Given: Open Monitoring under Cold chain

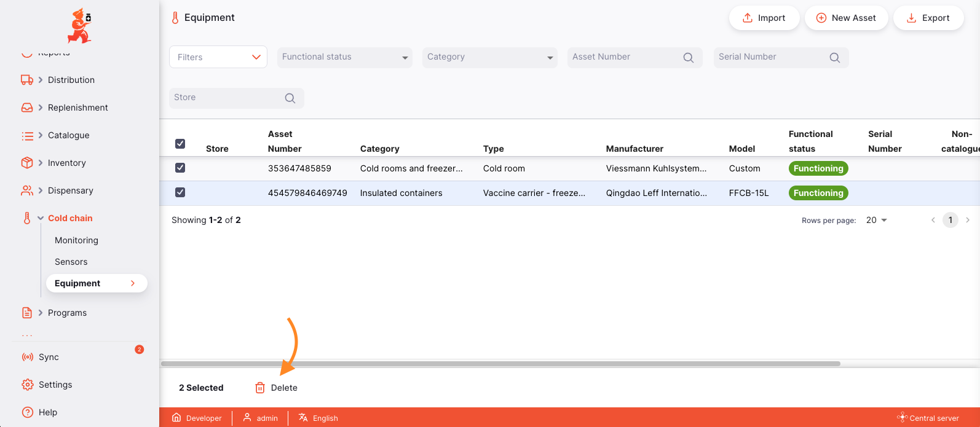Looking at the screenshot, I should click(x=76, y=240).
